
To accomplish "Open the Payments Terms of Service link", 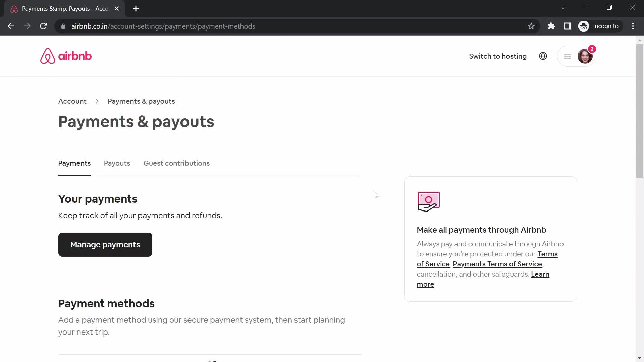I will pyautogui.click(x=498, y=264).
